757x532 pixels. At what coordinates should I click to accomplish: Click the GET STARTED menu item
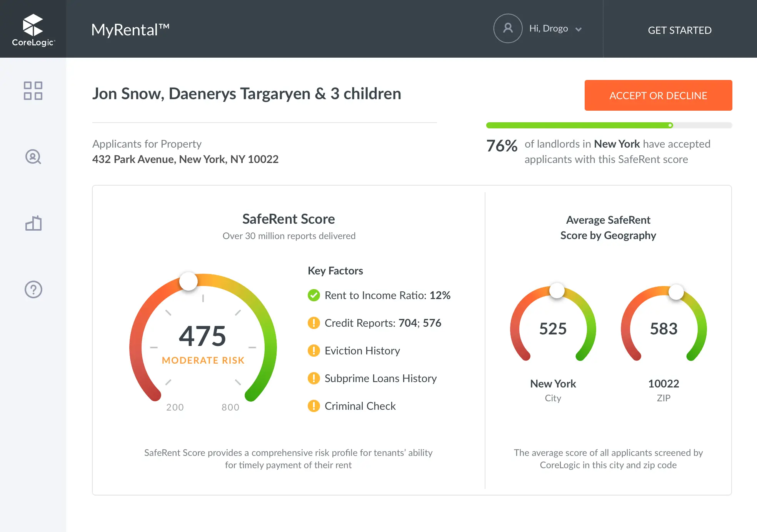click(679, 30)
